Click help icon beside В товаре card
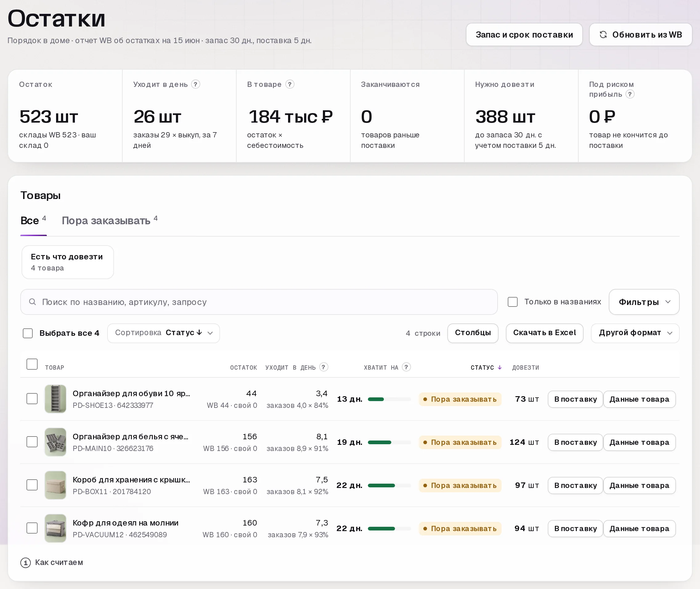 click(x=290, y=84)
